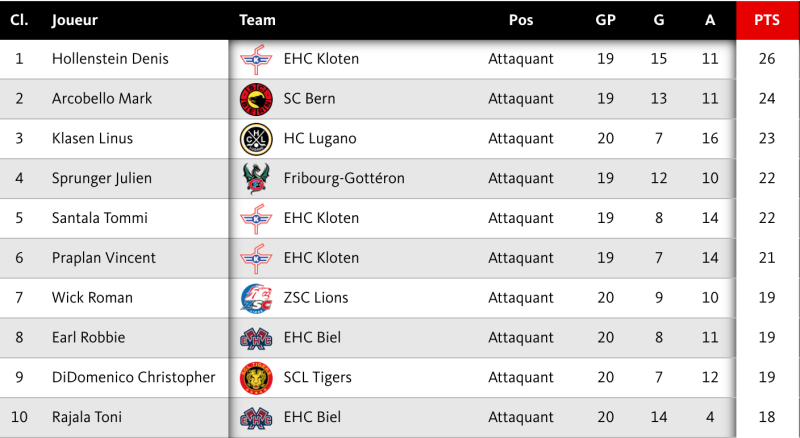800x438 pixels.
Task: Click the Pos column header
Action: coord(520,20)
